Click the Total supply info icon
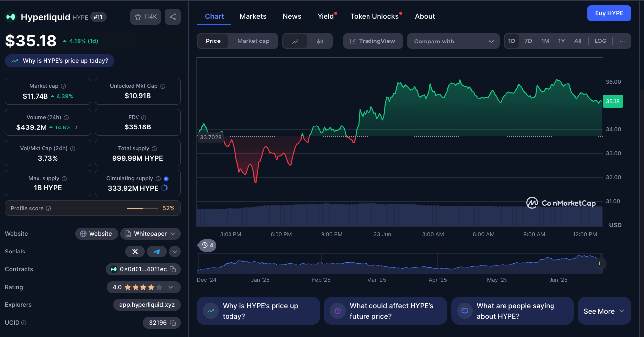This screenshot has height=337, width=644. pyautogui.click(x=154, y=149)
